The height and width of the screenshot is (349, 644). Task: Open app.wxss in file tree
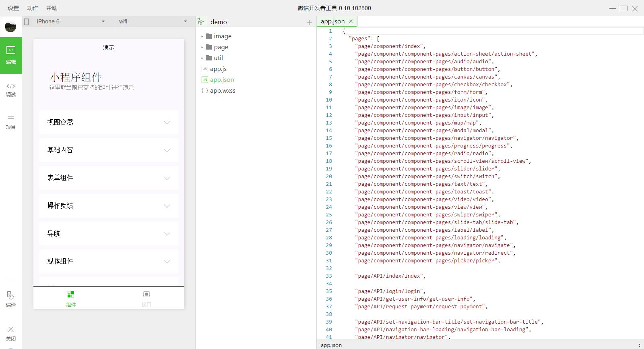223,91
